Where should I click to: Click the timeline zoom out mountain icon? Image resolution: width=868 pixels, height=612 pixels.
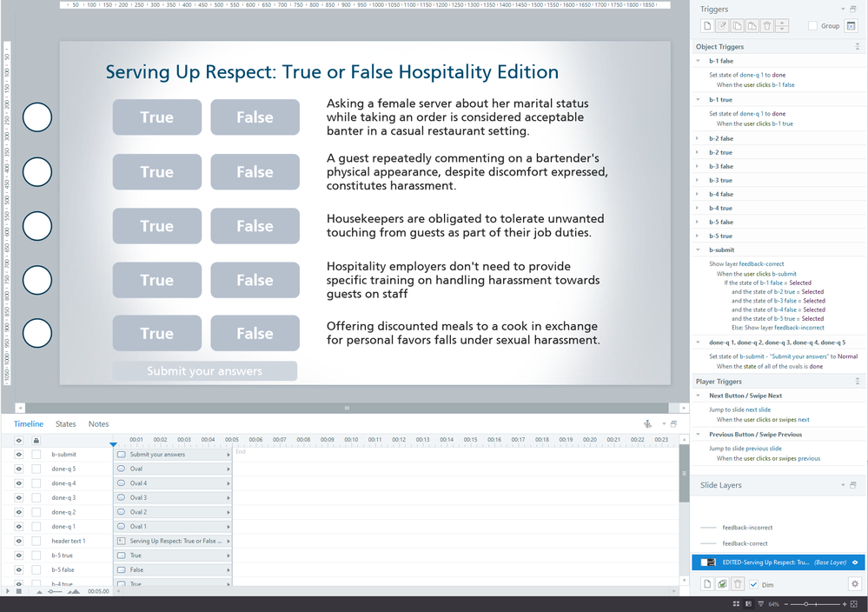click(39, 591)
